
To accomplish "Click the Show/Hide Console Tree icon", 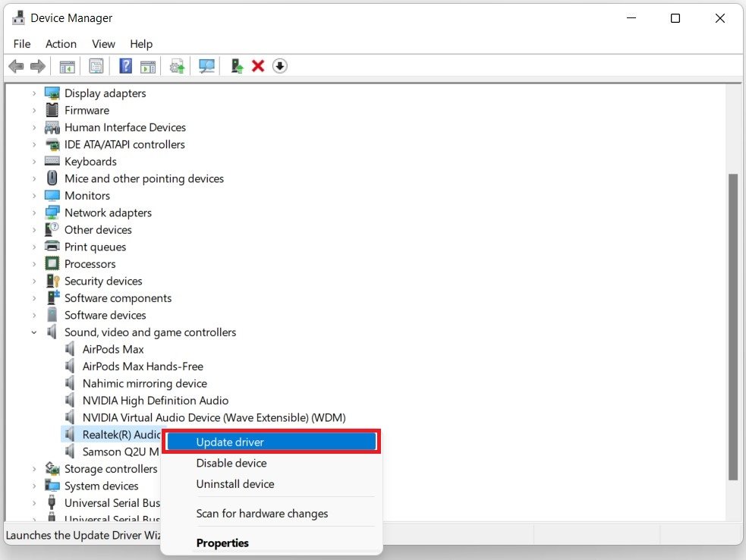I will pos(68,67).
